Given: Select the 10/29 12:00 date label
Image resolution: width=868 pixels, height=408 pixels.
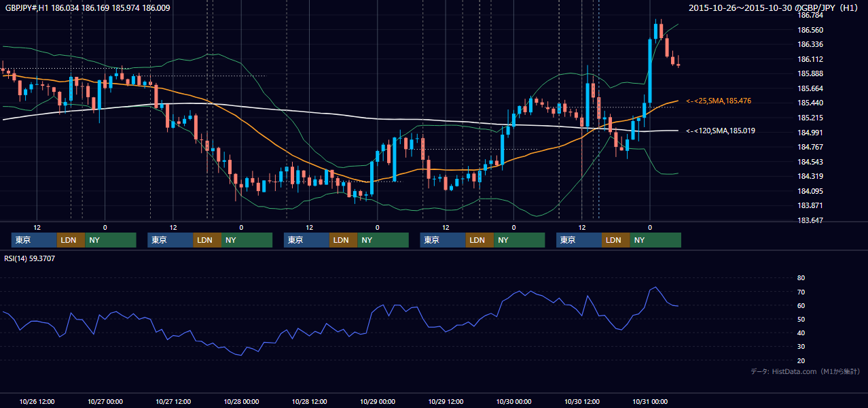Looking at the screenshot, I should [x=446, y=401].
